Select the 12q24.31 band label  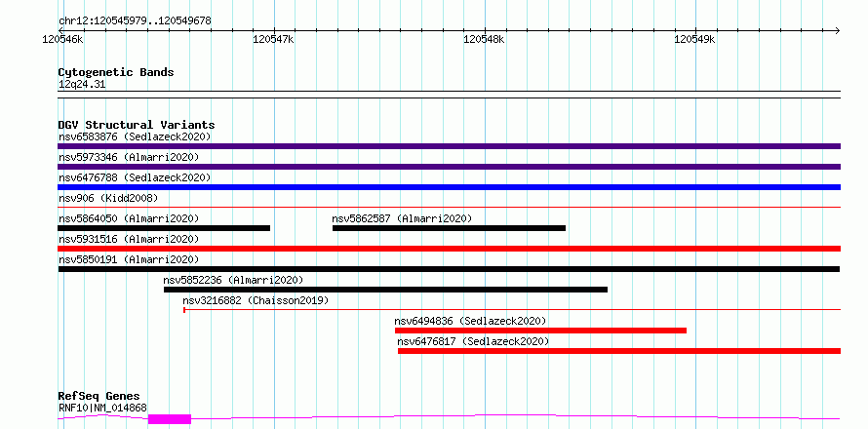coord(82,85)
